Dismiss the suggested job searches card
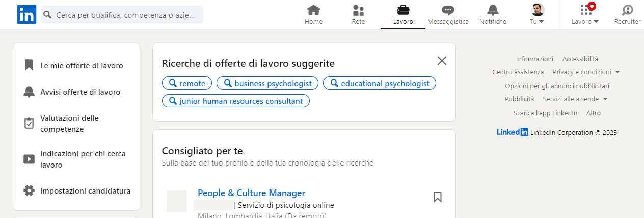Viewport: 644px width, 218px height. [x=442, y=61]
